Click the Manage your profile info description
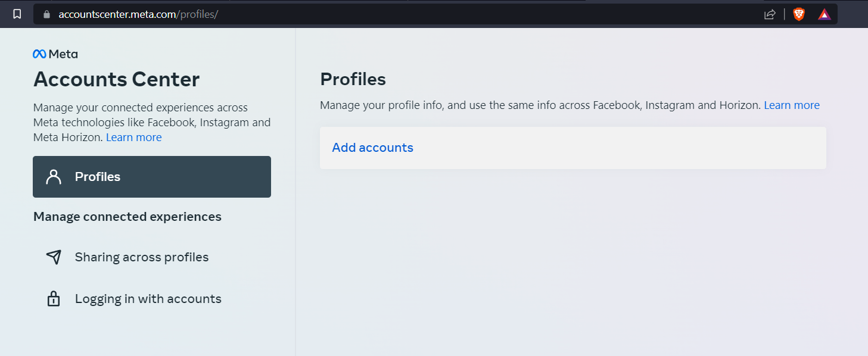 click(x=540, y=105)
